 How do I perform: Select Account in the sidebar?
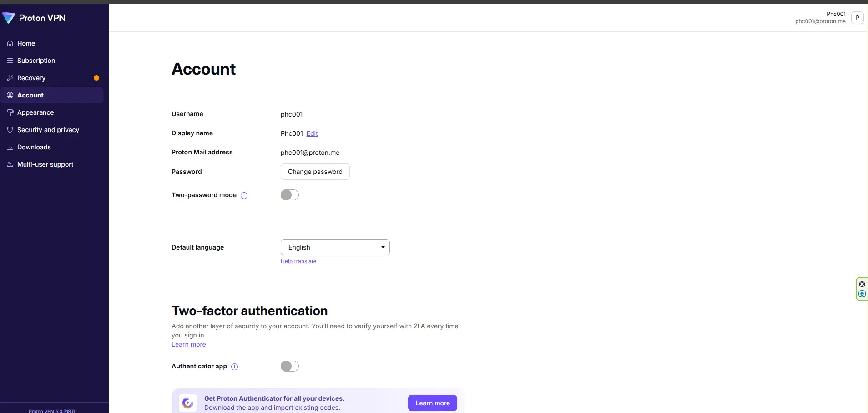click(x=52, y=95)
